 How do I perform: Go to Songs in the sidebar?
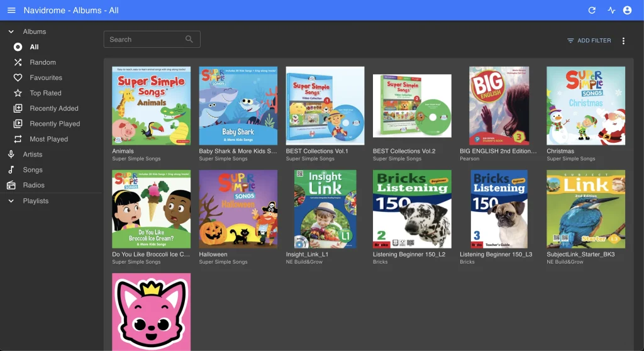pos(51,170)
